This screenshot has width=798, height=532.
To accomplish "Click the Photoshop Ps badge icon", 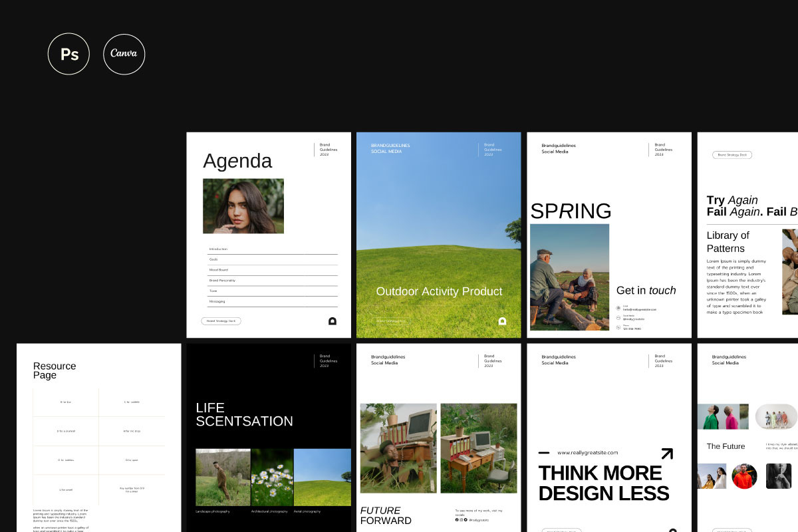I will coord(68,55).
